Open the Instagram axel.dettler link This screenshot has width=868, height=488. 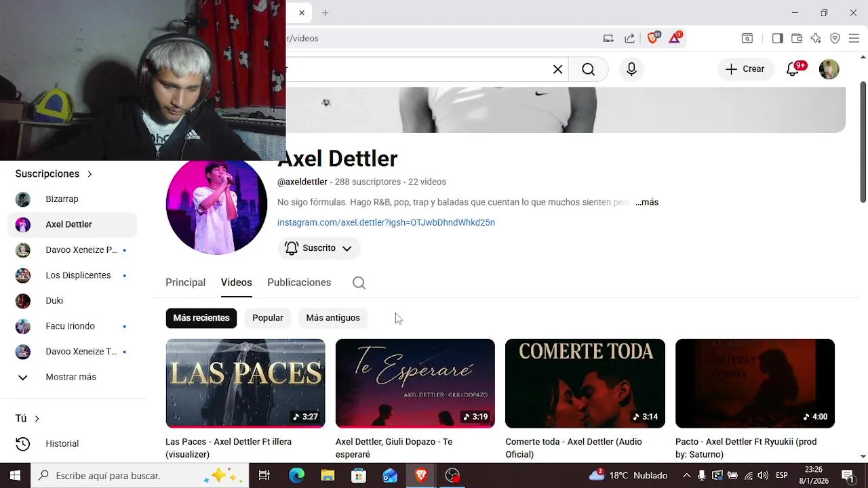(386, 222)
